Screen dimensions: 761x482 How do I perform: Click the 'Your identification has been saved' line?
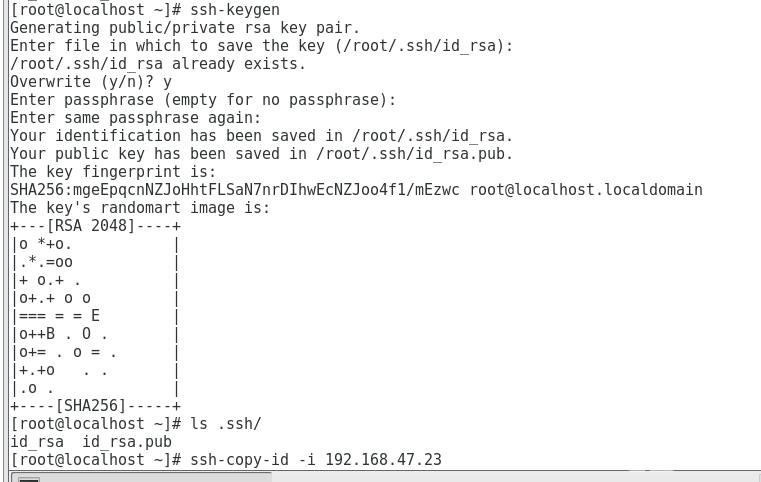click(x=262, y=135)
